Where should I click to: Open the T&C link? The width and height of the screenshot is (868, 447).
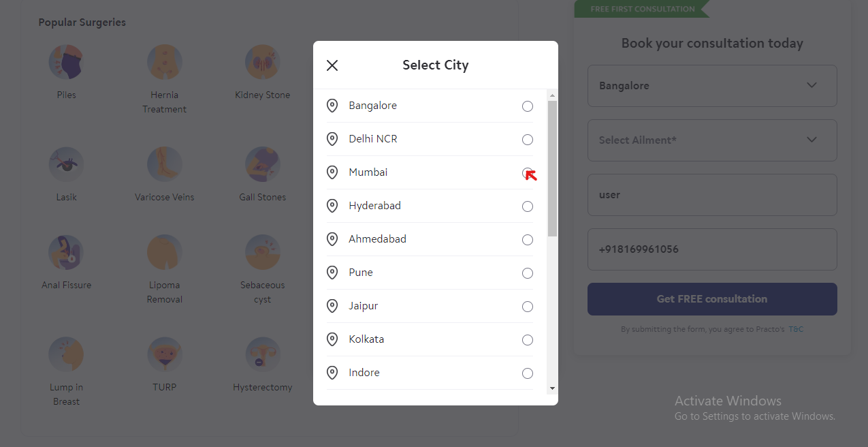point(796,329)
